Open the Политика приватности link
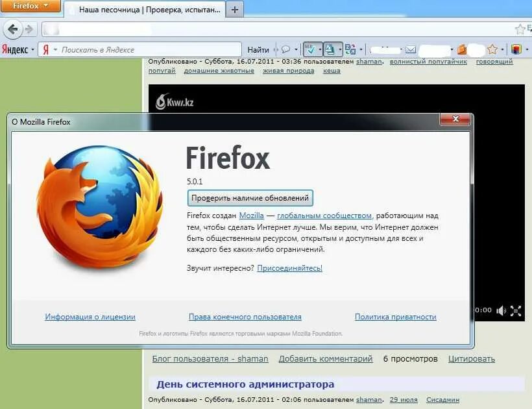 [396, 317]
